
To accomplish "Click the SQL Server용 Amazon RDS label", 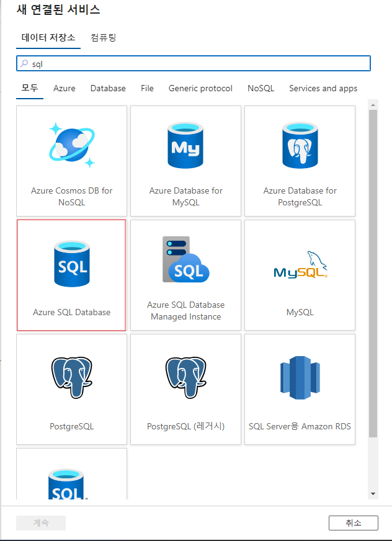I will coord(300,426).
